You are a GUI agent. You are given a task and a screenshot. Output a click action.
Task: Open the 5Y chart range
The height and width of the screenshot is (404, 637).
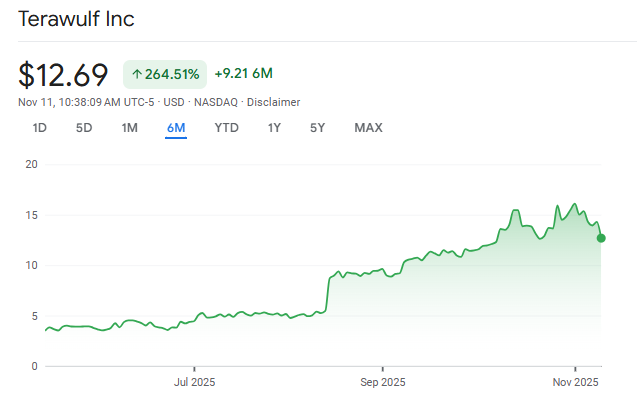(x=317, y=127)
